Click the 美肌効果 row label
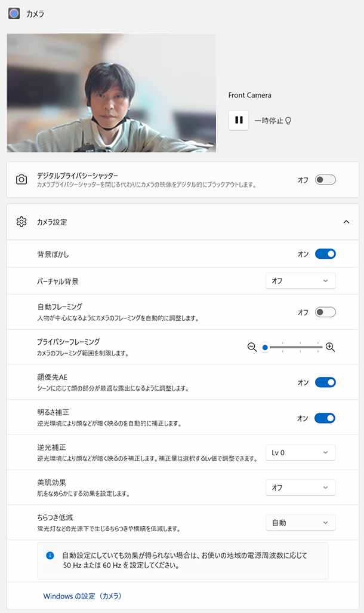Viewport: 364px width, 613px height. (x=51, y=482)
